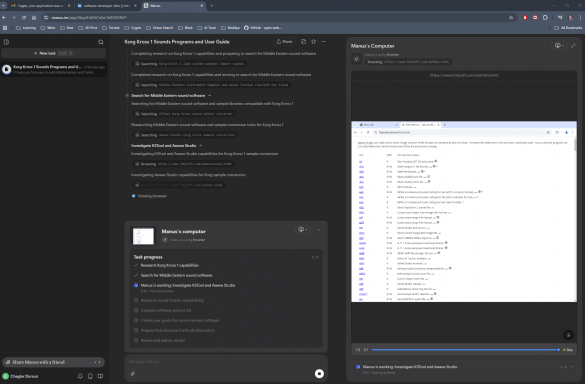This screenshot has width=585, height=384.
Task: Open the three-dots more options menu
Action: click(x=323, y=41)
